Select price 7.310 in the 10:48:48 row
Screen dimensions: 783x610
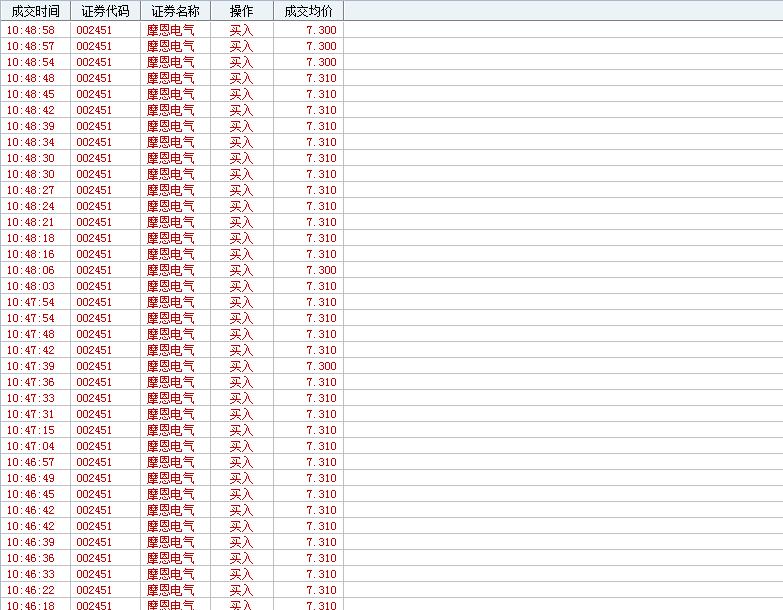(322, 78)
